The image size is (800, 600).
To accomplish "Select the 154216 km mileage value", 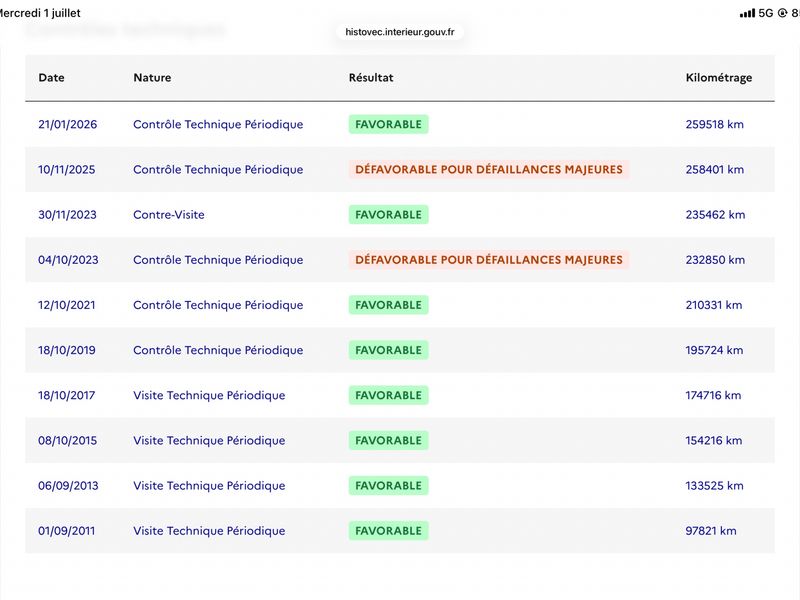I will coord(713,440).
